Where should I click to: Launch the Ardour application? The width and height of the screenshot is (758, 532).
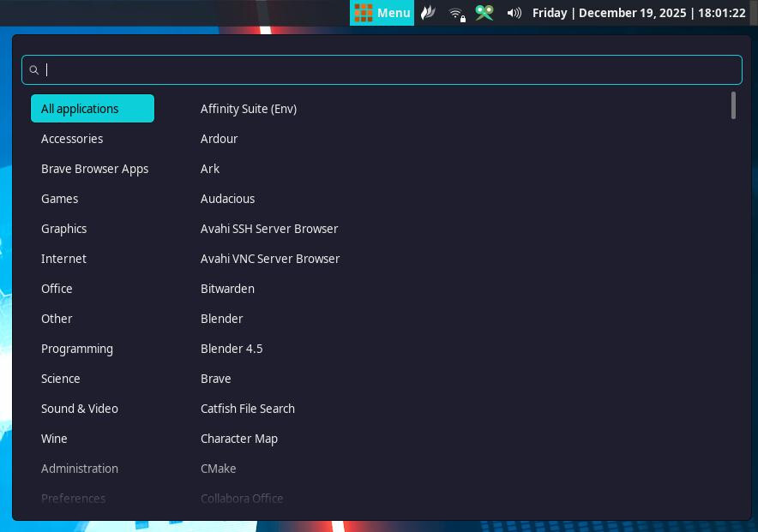(220, 139)
